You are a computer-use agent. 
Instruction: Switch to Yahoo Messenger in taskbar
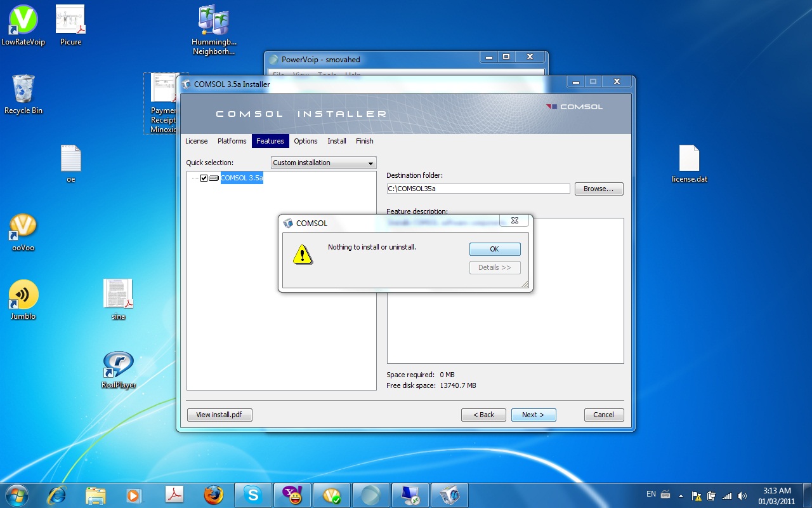[x=292, y=495]
